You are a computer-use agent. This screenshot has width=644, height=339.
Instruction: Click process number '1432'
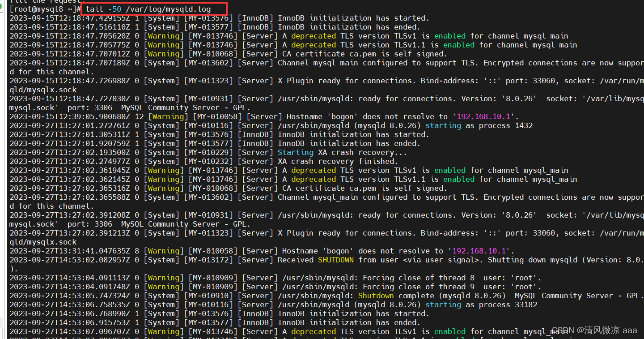pyautogui.click(x=524, y=125)
